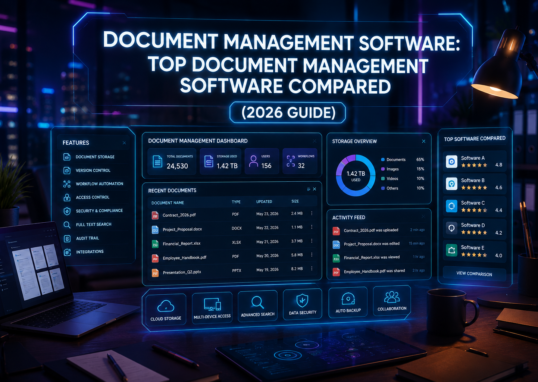
Task: Click the green XLSX icon for Financial_Report.xlsx in Recent Documents
Action: point(155,244)
